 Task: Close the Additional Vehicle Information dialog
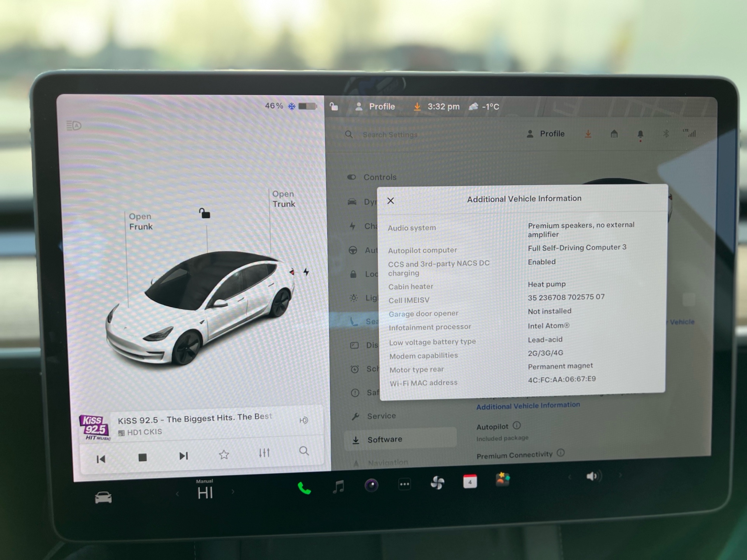(x=391, y=201)
